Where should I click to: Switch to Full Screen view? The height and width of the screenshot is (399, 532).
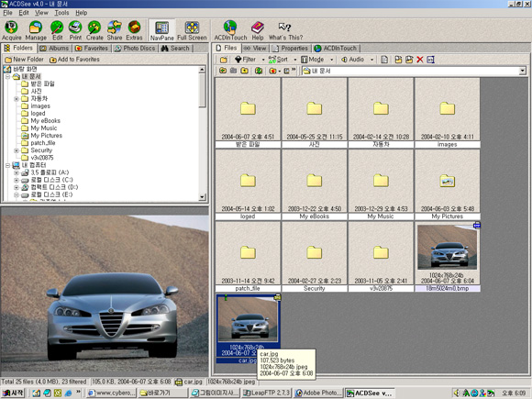pos(192,30)
